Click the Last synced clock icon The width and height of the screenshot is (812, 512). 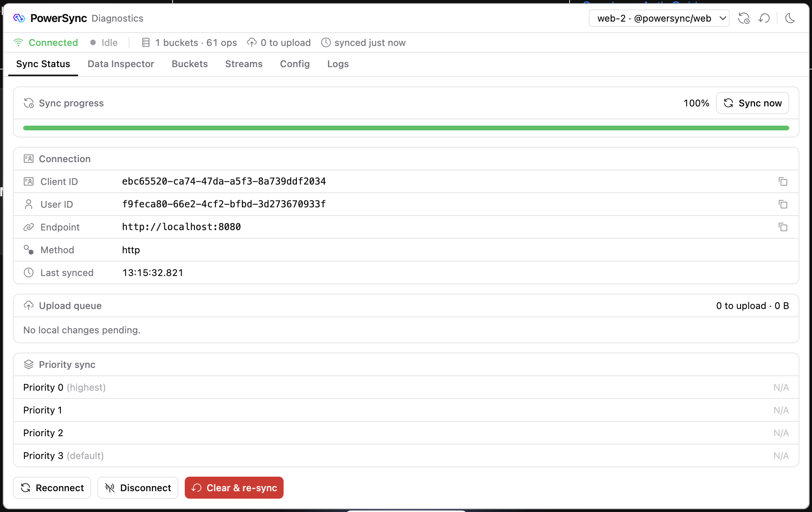29,272
